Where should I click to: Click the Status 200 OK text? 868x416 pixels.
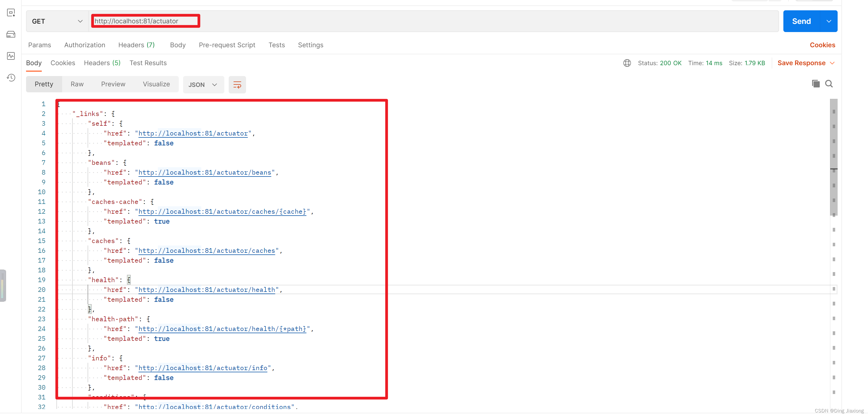point(660,63)
